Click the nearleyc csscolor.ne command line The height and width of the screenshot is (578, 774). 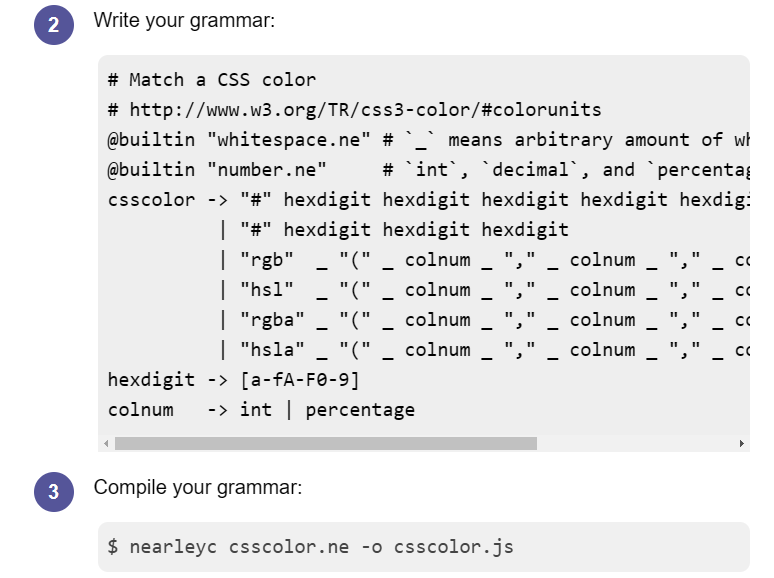pyautogui.click(x=311, y=547)
